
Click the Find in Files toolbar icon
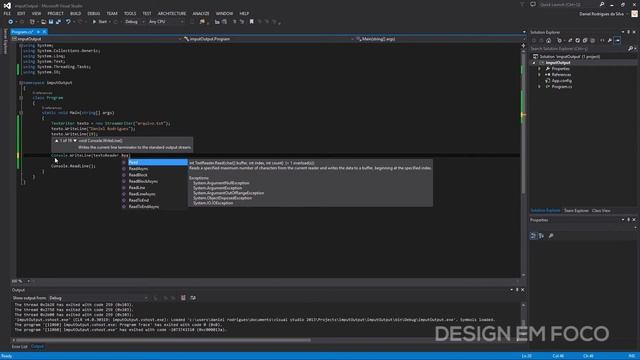click(x=202, y=22)
